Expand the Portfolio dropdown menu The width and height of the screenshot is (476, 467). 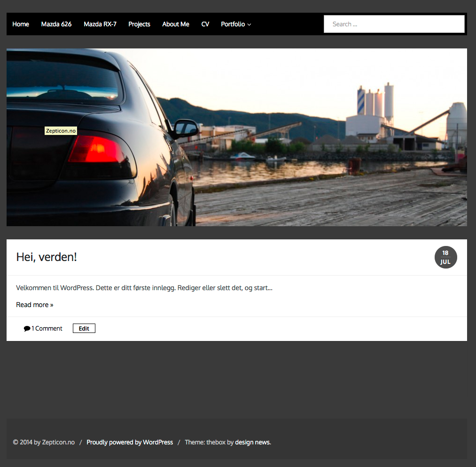click(x=236, y=24)
